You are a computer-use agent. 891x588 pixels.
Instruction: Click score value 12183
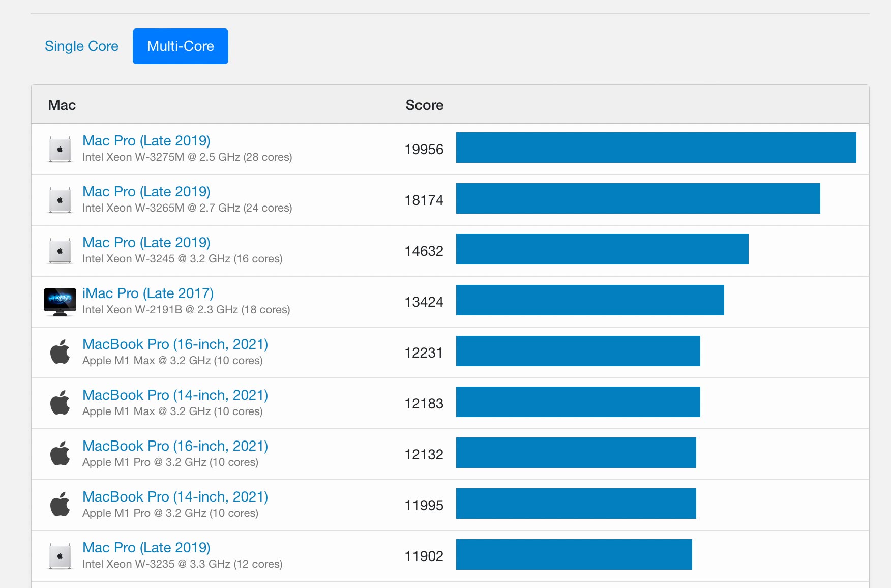point(424,404)
